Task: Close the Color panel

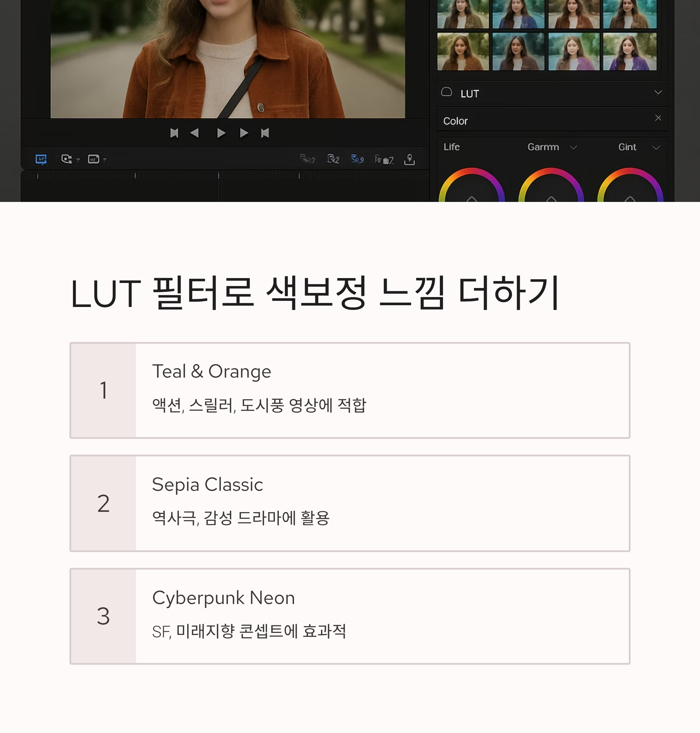Action: [x=658, y=118]
